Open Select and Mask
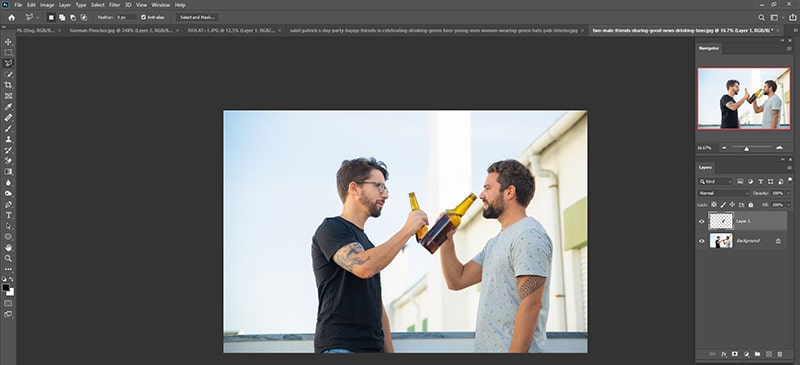The width and height of the screenshot is (800, 365). 197,17
